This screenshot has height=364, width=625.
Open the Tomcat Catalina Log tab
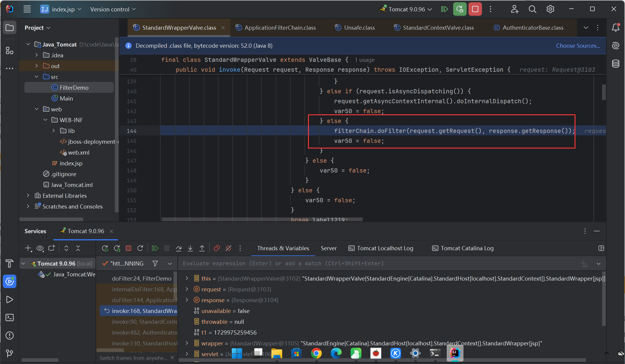click(x=463, y=248)
